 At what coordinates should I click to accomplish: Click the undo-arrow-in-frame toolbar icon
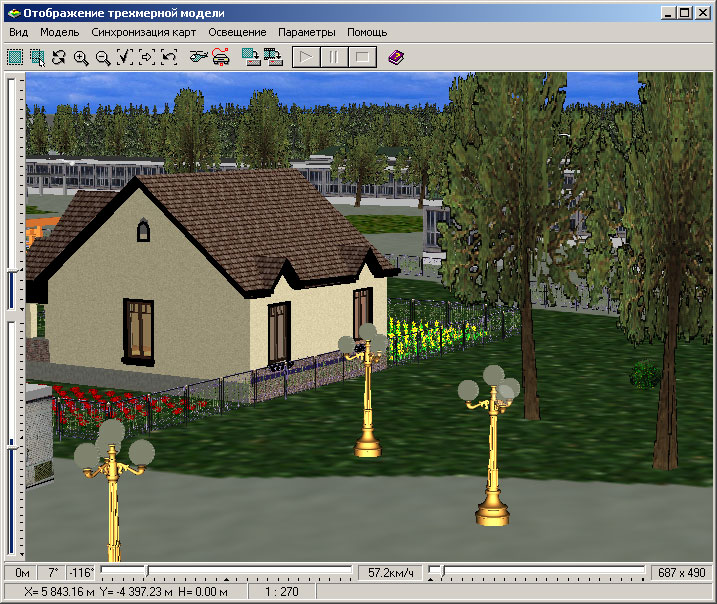pos(169,58)
